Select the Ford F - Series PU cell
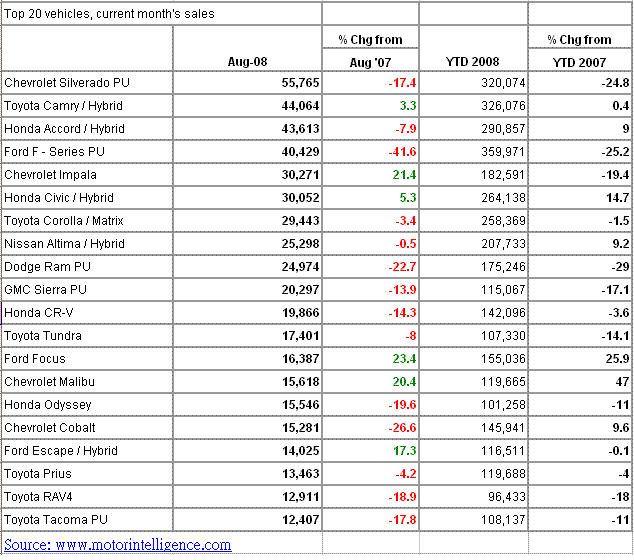Image resolution: width=634 pixels, height=560 pixels. [x=87, y=152]
